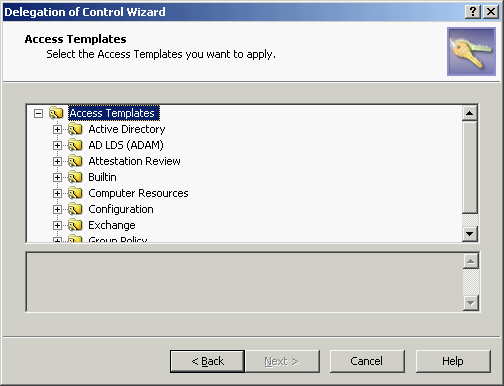Click the AD LDS (ADAM) folder icon
Screen dimensions: 504x386
[75, 145]
